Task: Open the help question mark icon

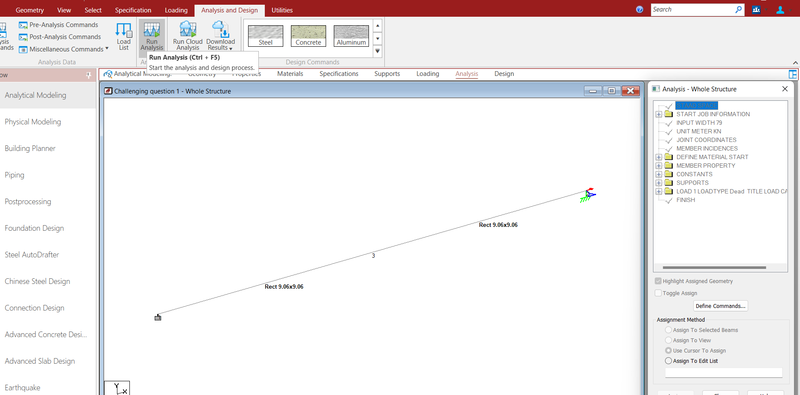Action: (640, 10)
